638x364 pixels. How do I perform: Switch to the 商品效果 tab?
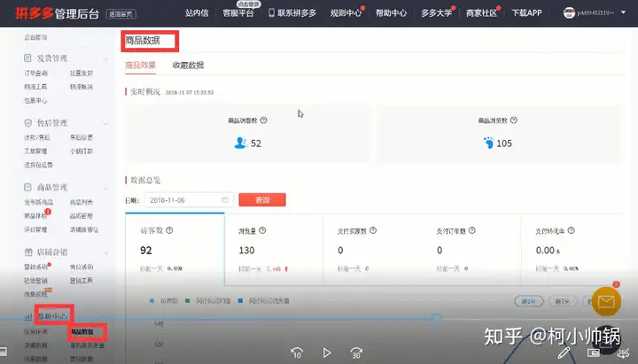[x=140, y=65]
